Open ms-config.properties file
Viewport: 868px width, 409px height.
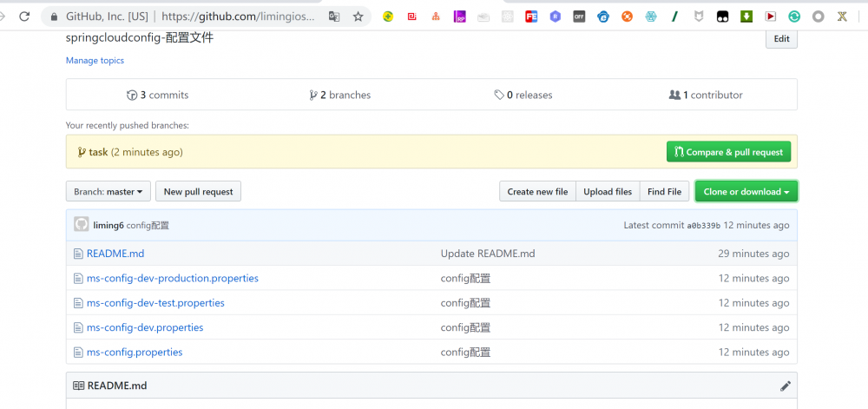(135, 352)
